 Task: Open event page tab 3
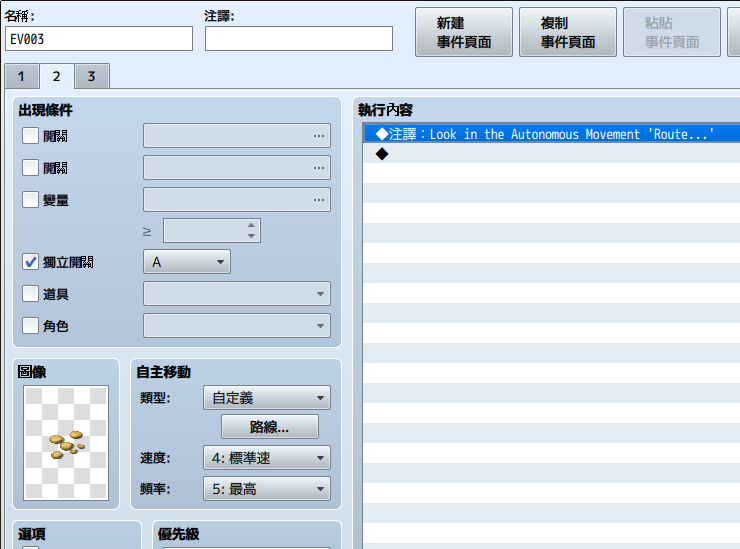[x=92, y=76]
